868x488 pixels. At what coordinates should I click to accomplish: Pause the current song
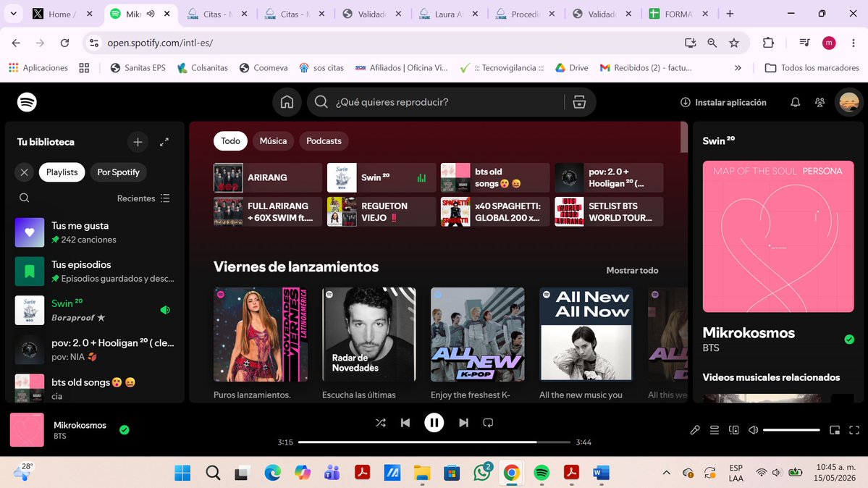434,423
